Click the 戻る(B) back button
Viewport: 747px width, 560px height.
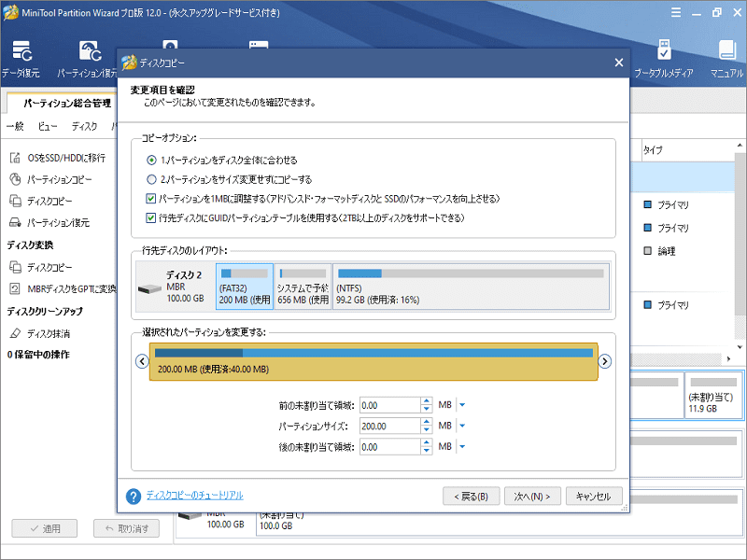point(472,497)
